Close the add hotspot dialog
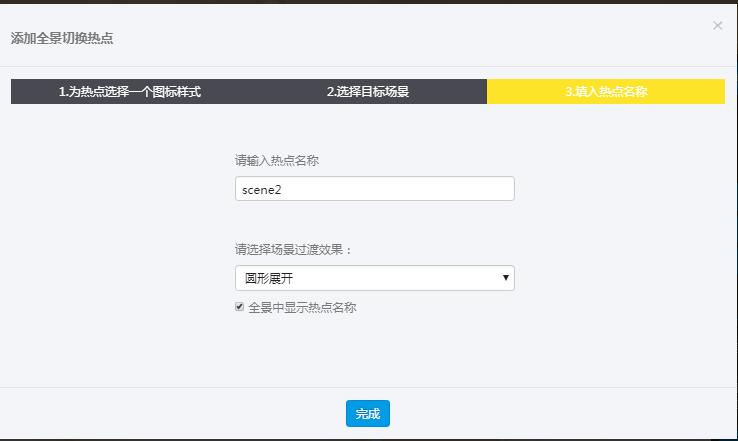738x441 pixels. (717, 26)
